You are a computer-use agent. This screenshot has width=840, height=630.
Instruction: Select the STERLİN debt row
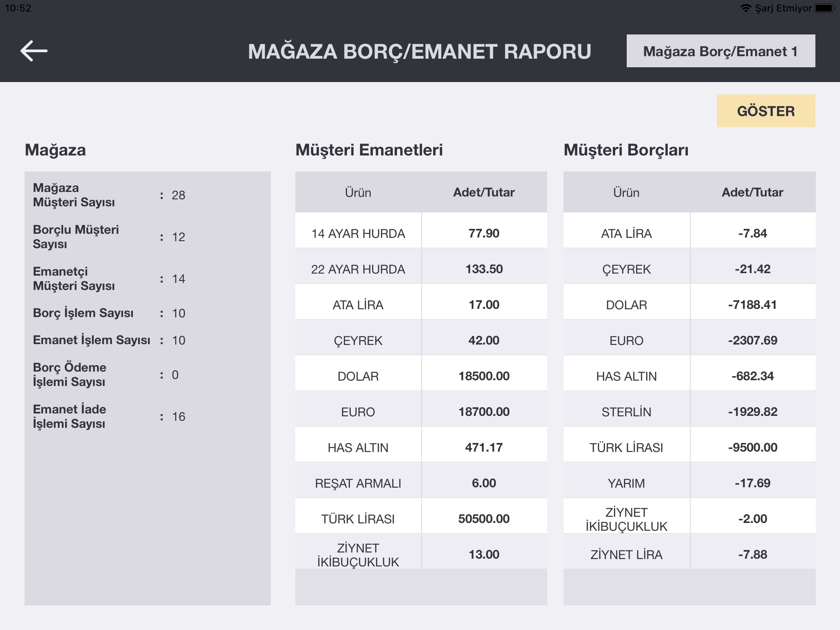pyautogui.click(x=689, y=409)
